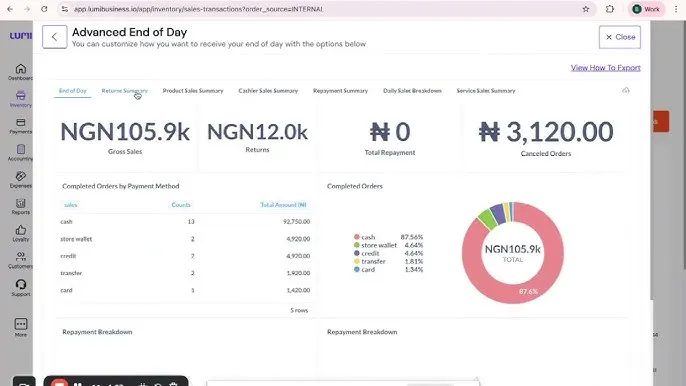
Task: Open the Reports sidebar icon
Action: tap(21, 203)
